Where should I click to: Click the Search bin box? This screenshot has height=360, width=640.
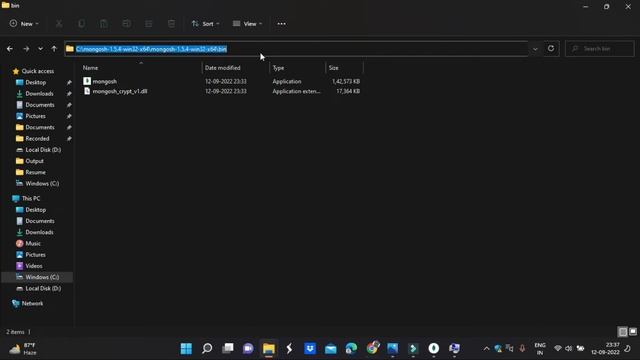click(x=600, y=49)
